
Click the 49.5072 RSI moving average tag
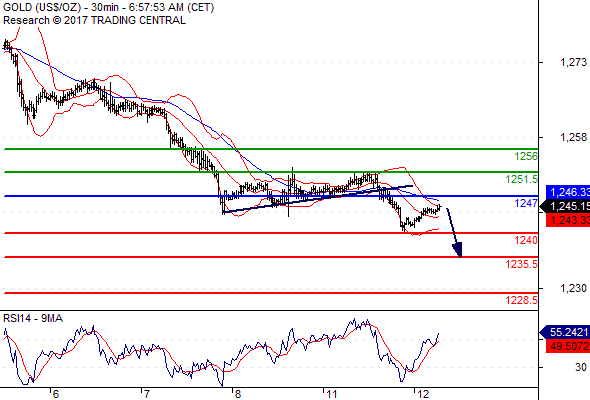[x=568, y=346]
